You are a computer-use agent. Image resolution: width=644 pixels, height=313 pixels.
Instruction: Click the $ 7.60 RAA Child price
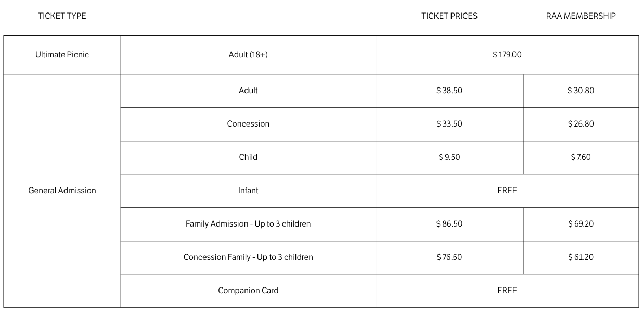tap(581, 157)
